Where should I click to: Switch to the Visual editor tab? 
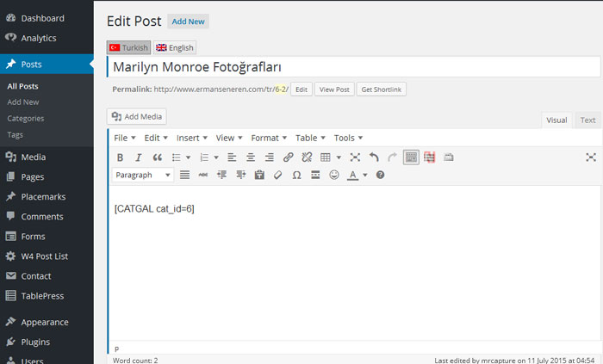[556, 120]
